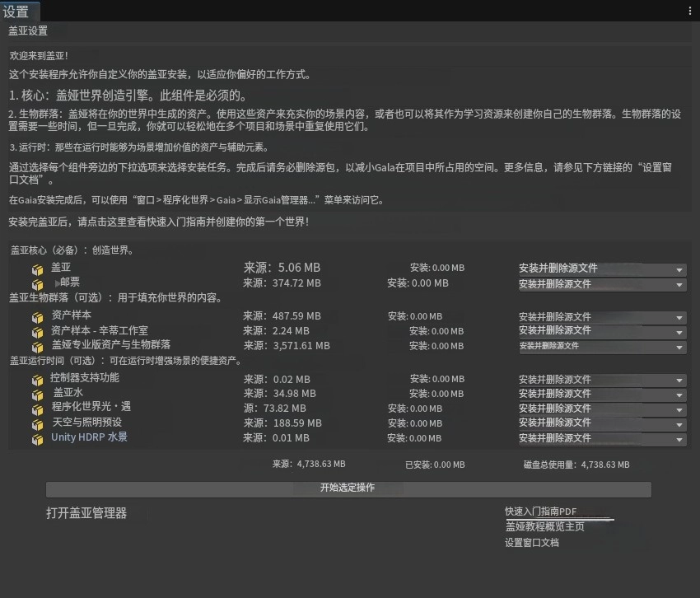
Task: Click package icon beside Unity HDRP 水景
Action: pos(38,440)
